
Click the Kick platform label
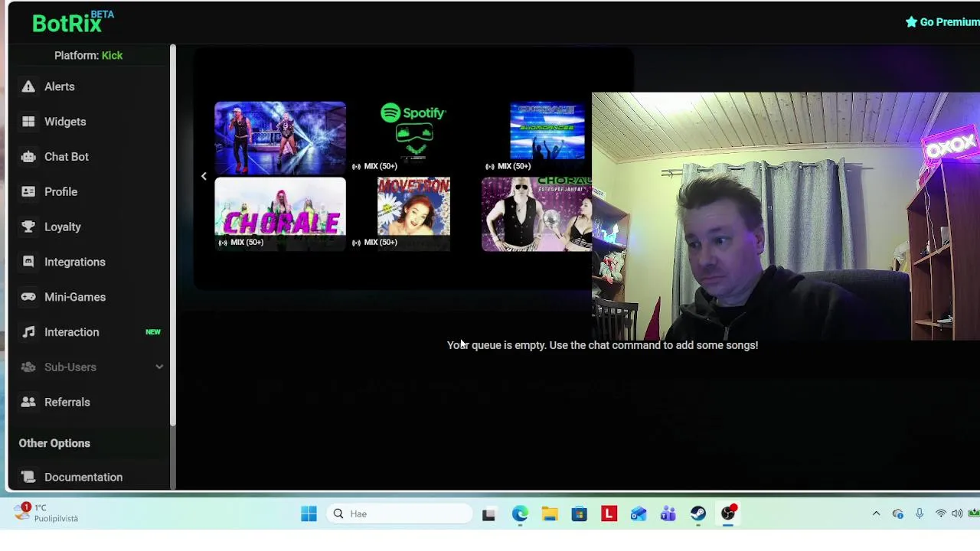(112, 55)
